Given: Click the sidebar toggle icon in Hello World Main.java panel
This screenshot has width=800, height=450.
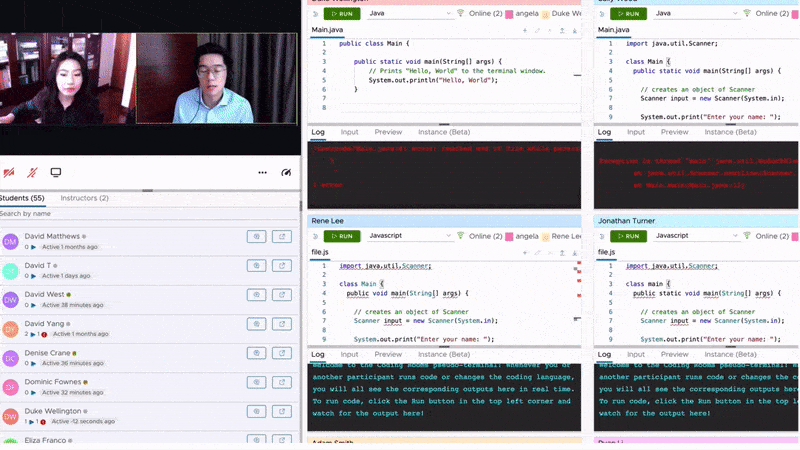Looking at the screenshot, I should point(315,14).
